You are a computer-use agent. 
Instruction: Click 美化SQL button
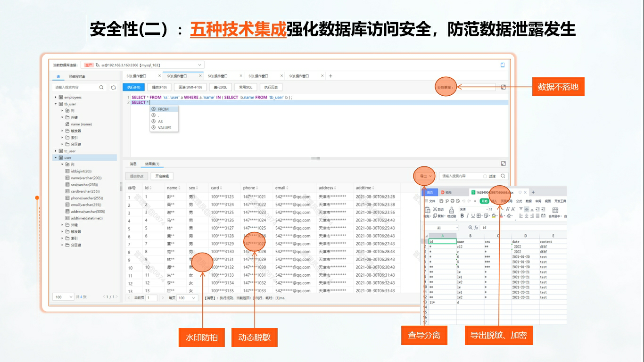pos(221,87)
